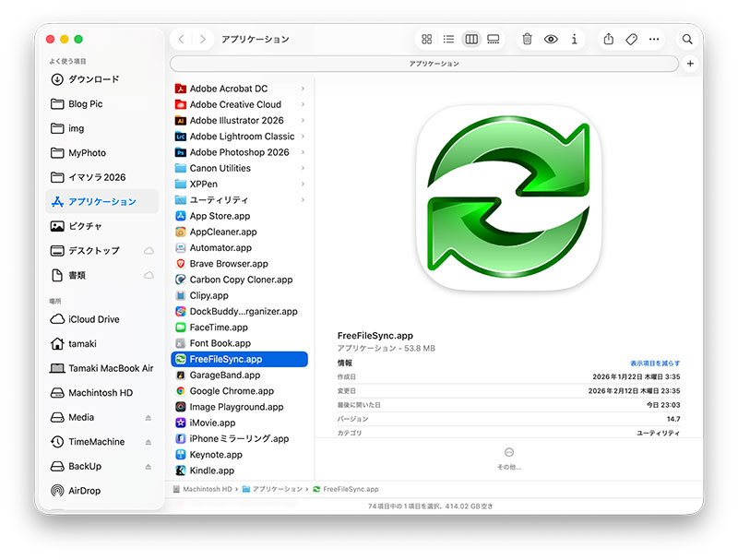738x560 pixels.
Task: Click the その他 button in preview
Action: point(509,457)
